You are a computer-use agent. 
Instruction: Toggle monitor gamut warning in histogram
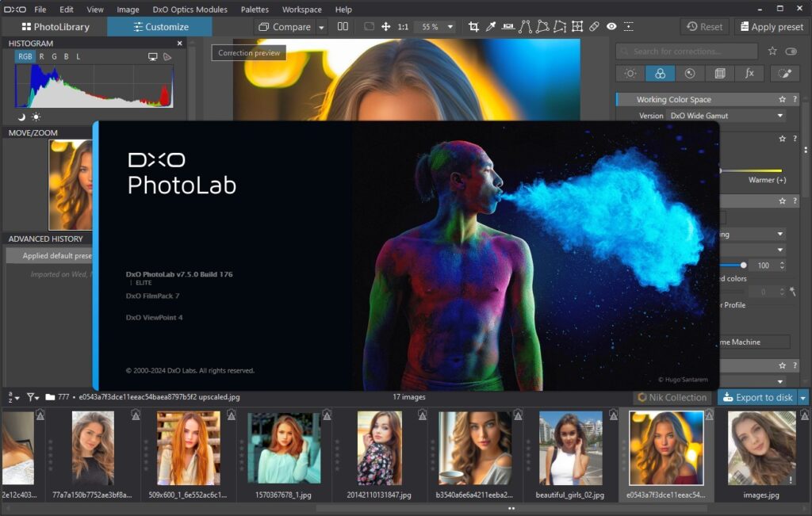pos(153,57)
